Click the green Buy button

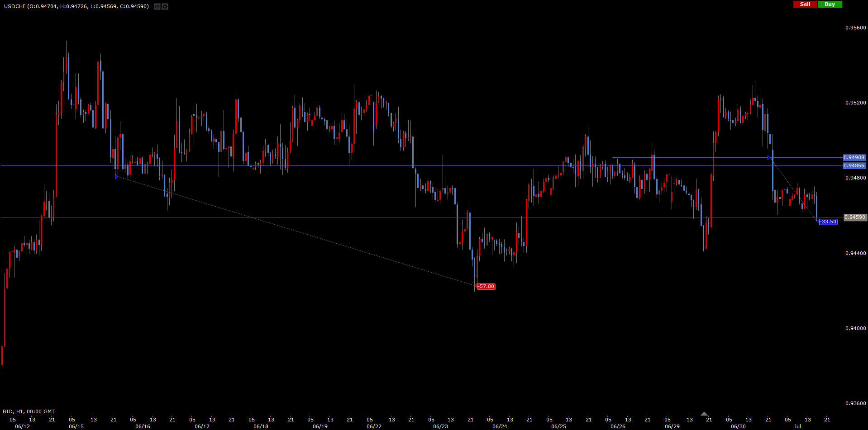830,4
